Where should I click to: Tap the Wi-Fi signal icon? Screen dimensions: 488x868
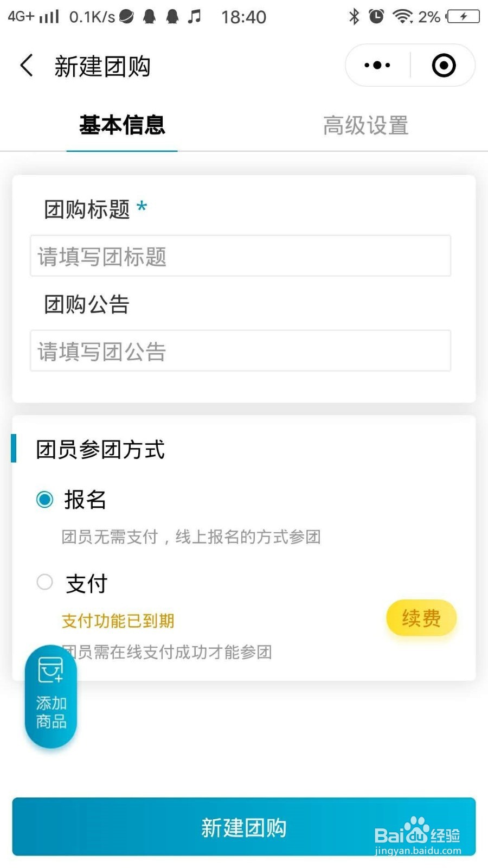(403, 17)
